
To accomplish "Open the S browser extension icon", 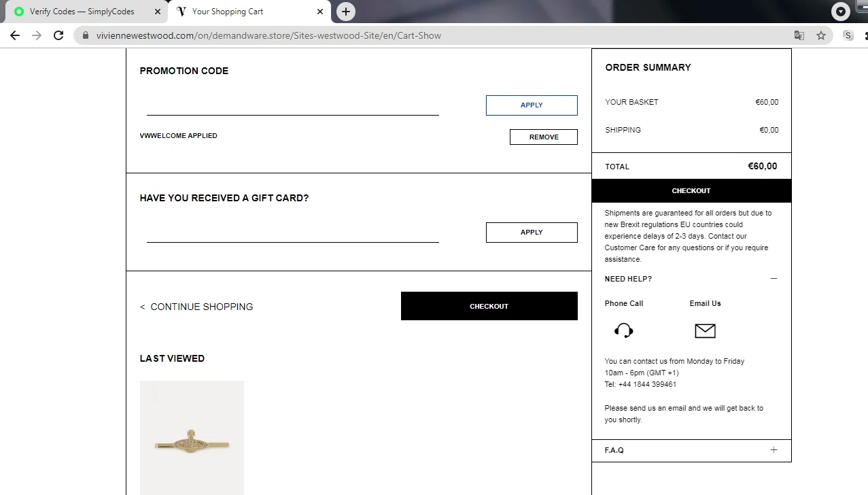I will 848,35.
